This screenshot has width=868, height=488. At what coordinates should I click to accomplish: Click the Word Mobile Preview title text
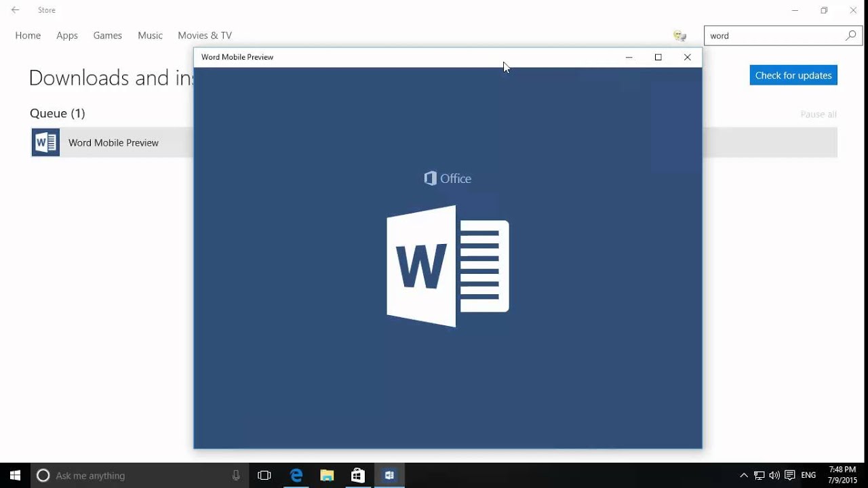[237, 57]
